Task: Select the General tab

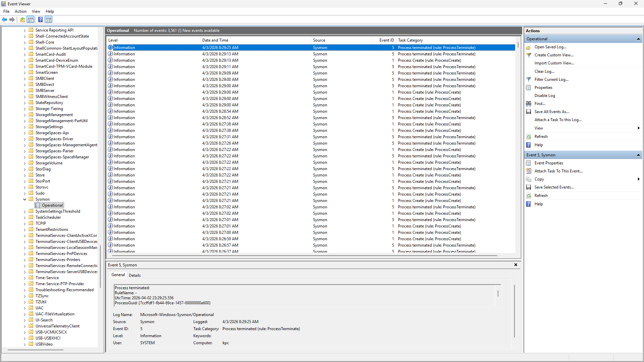Action: pyautogui.click(x=118, y=275)
